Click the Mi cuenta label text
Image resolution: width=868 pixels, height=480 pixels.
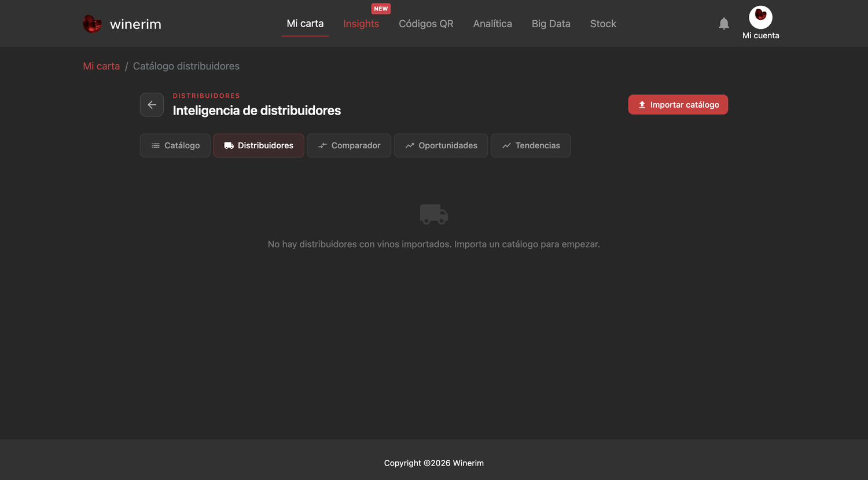pyautogui.click(x=760, y=35)
